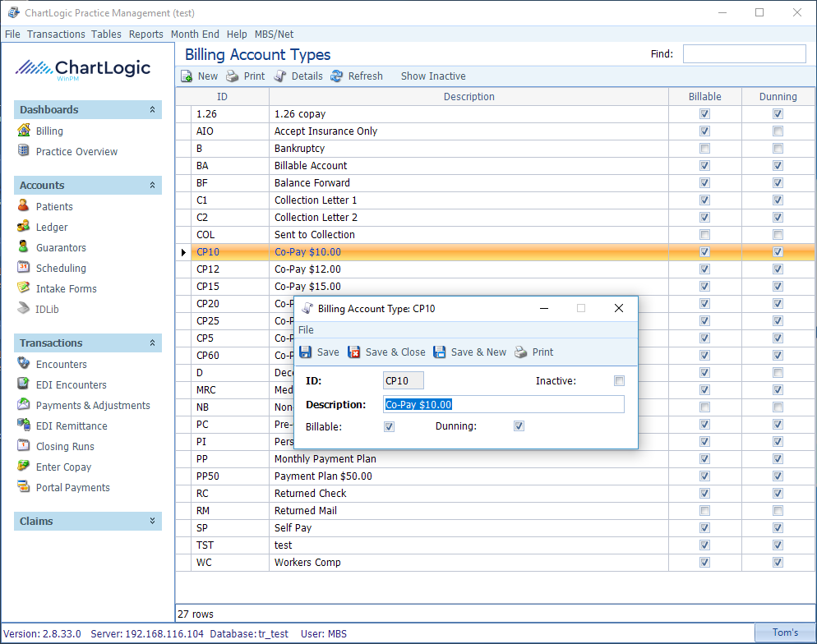Click the Tom's button in status bar

pos(785,632)
